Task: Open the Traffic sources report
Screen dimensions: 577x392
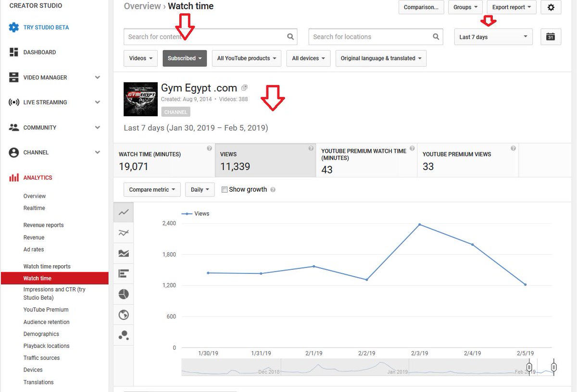Action: click(x=42, y=358)
